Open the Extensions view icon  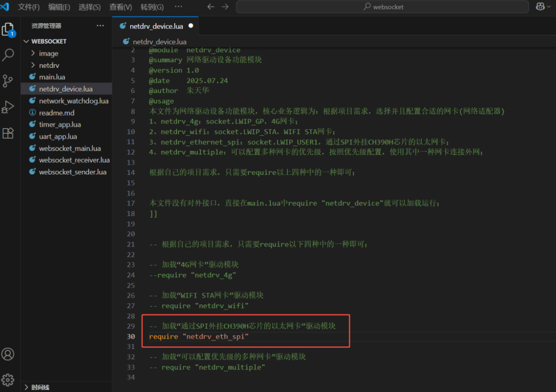(8, 133)
